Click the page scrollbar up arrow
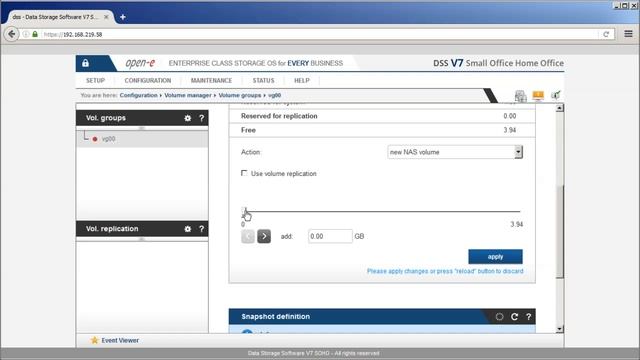This screenshot has width=640, height=360. tap(560, 108)
